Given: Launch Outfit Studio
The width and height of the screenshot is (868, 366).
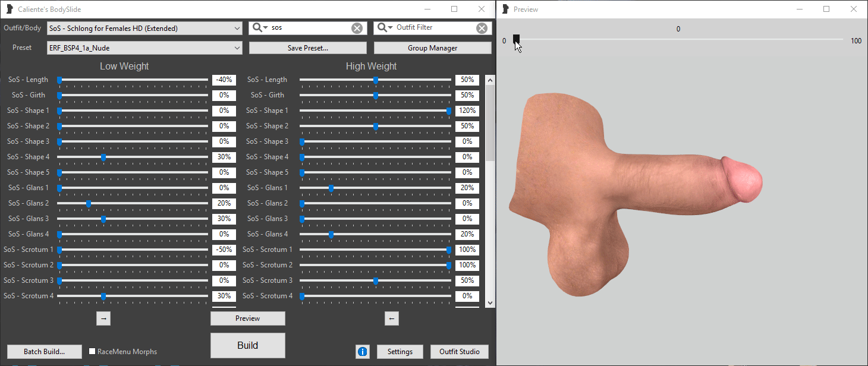Looking at the screenshot, I should pos(460,352).
